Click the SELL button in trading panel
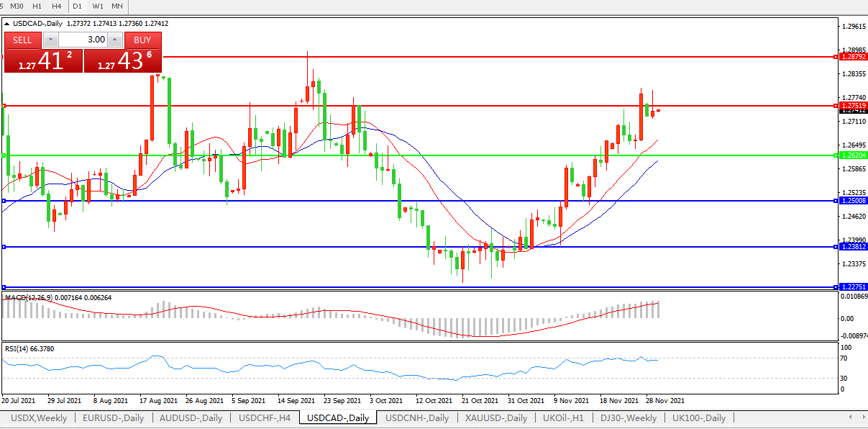This screenshot has width=868, height=429. point(22,40)
